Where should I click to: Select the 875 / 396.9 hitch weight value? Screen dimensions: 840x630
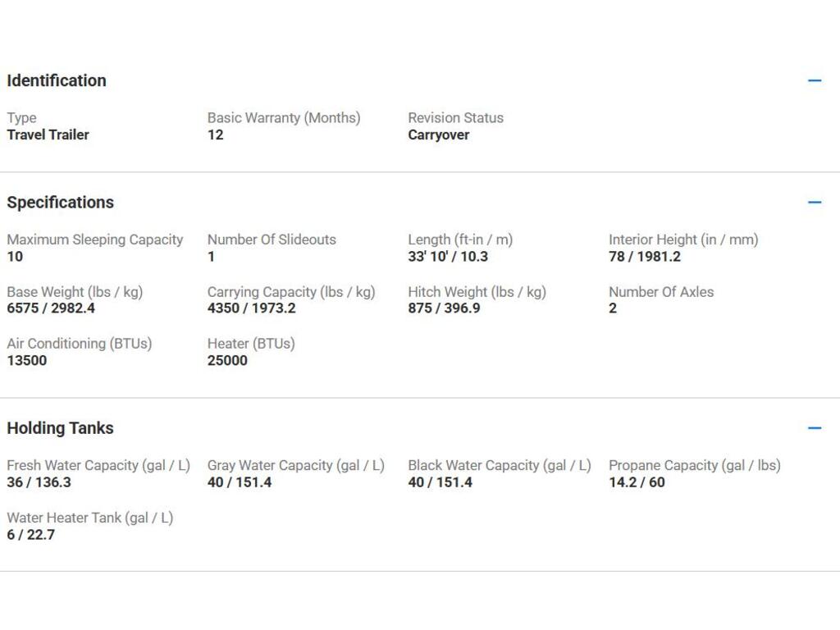point(444,308)
